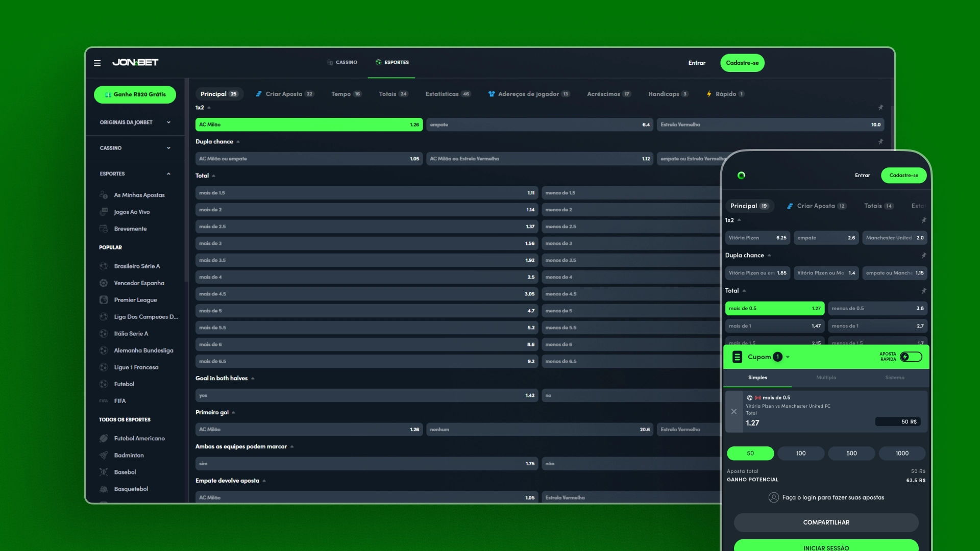Screen dimensions: 980x551
Task: Click the 50 R$ stake input
Action: tap(898, 422)
